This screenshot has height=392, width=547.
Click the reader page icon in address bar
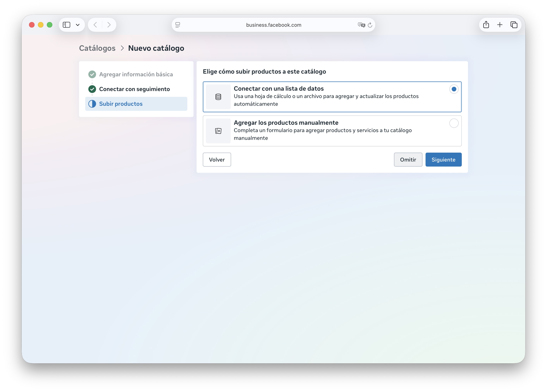178,25
